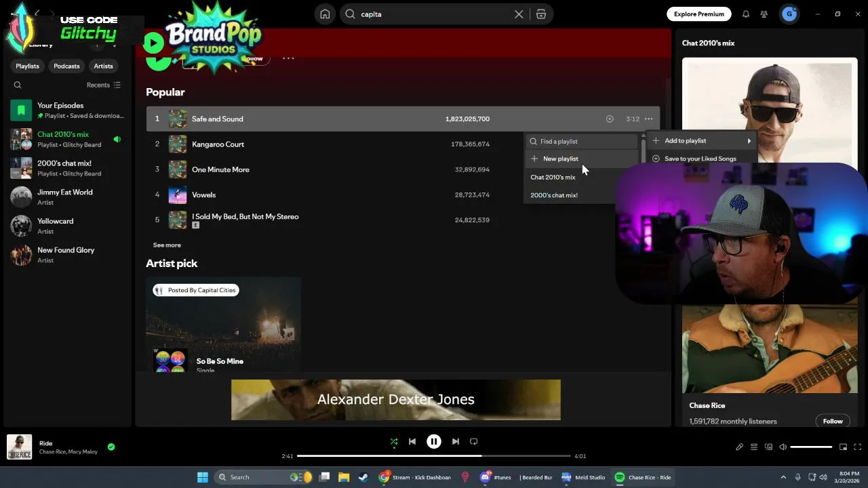
Task: Expand the Add to playlist submenu arrow
Action: pyautogui.click(x=749, y=141)
